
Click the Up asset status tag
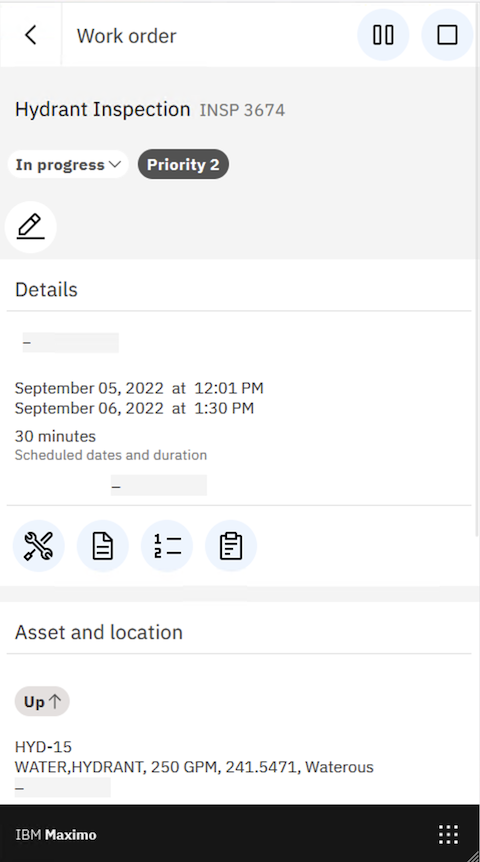click(42, 701)
